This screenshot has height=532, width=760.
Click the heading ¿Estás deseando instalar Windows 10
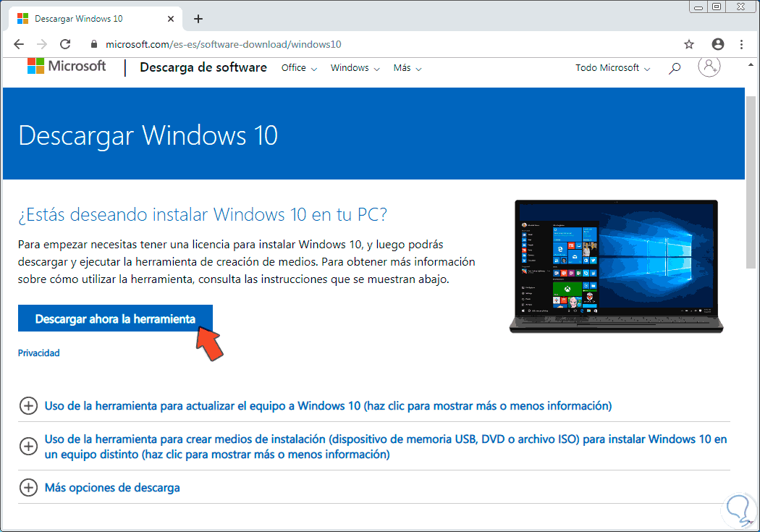pyautogui.click(x=203, y=214)
